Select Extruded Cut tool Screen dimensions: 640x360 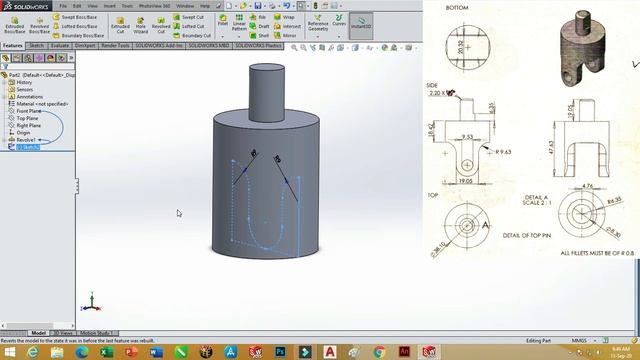(x=120, y=25)
